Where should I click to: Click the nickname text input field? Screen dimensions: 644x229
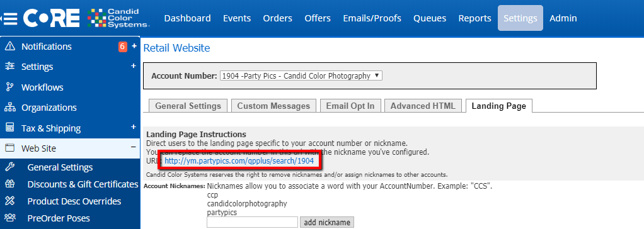click(x=252, y=223)
